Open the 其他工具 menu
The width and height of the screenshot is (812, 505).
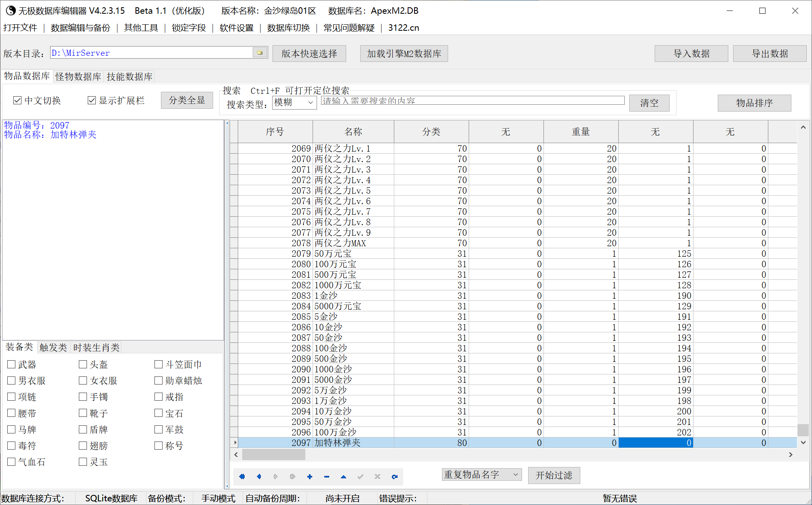[x=141, y=27]
